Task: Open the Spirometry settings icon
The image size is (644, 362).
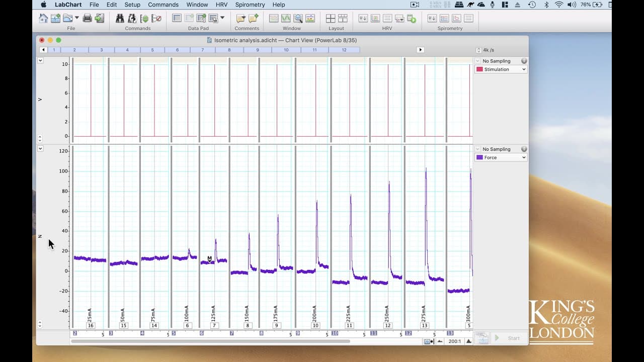Action: tap(432, 19)
